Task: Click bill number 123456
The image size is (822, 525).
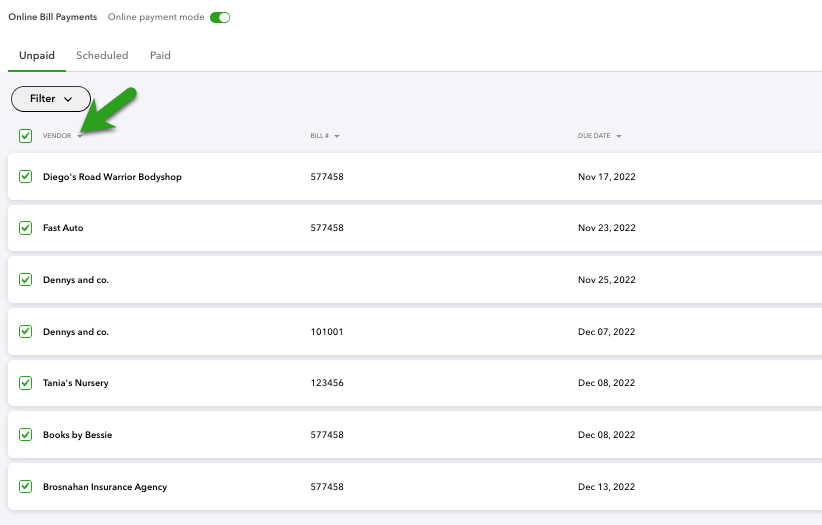Action: coord(327,383)
